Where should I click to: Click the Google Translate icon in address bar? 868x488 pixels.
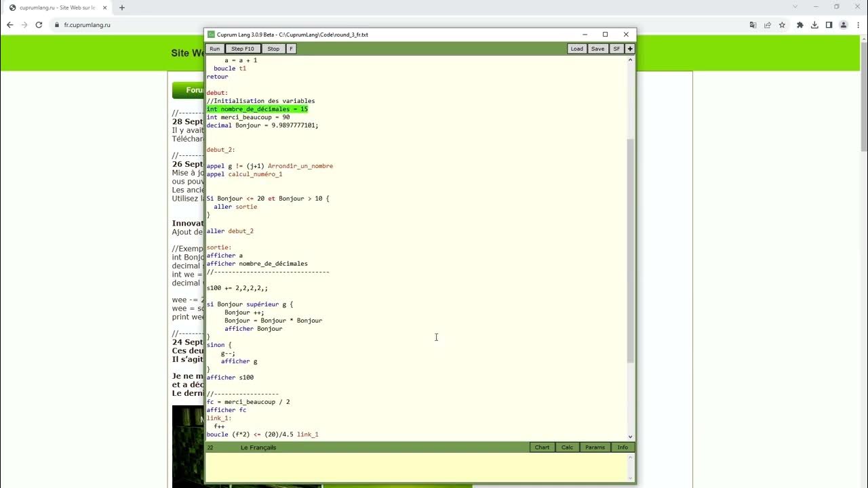tap(753, 25)
